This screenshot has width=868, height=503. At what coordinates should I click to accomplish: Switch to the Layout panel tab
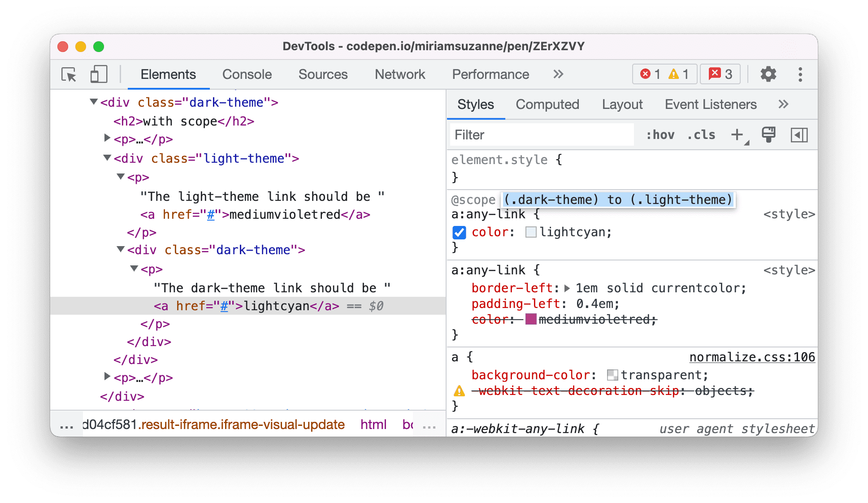point(624,103)
